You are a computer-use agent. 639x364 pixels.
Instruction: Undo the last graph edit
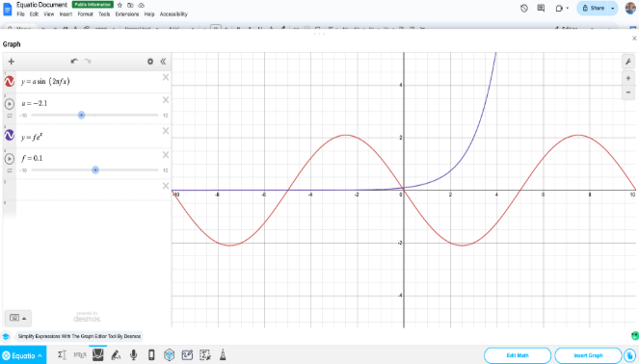pyautogui.click(x=74, y=61)
